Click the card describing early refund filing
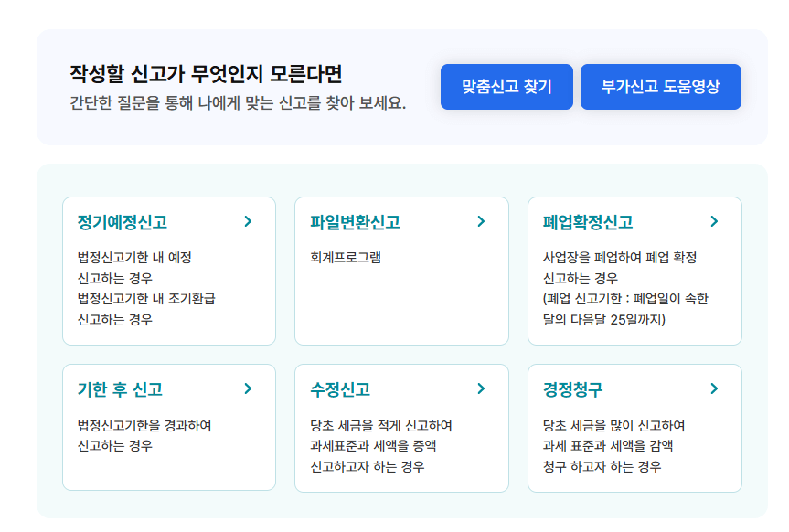 168,270
